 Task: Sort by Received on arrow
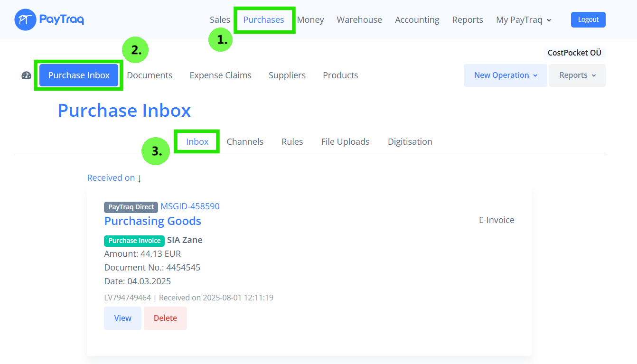click(140, 178)
